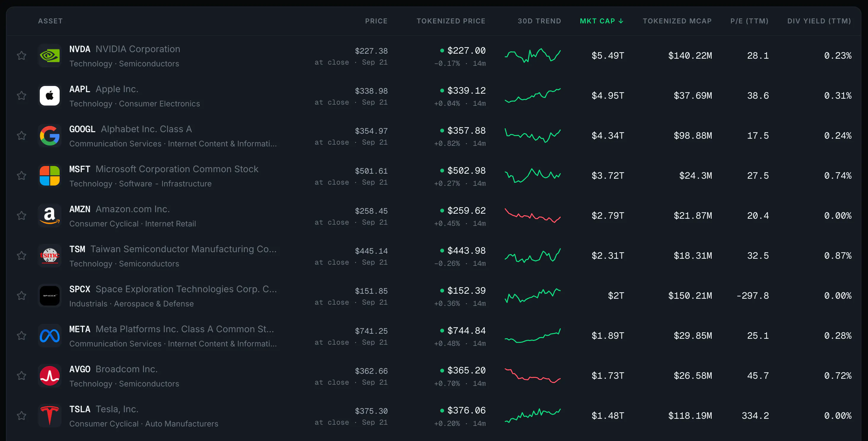Open the MSFT ticker link
Viewport: 868px width, 441px height.
click(80, 169)
